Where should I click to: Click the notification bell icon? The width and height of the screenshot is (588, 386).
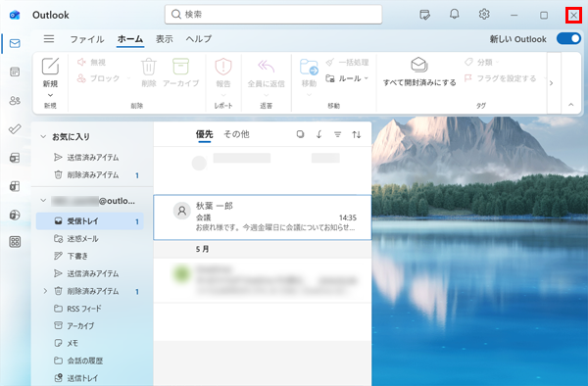(x=454, y=15)
